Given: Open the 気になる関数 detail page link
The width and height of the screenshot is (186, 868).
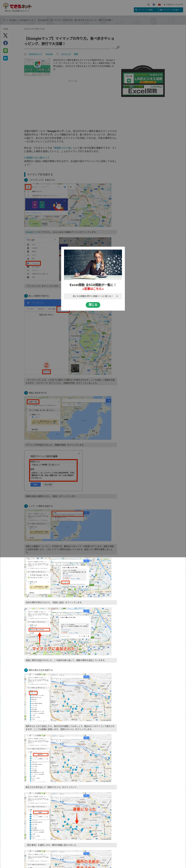Looking at the screenshot, I should coord(93,296).
